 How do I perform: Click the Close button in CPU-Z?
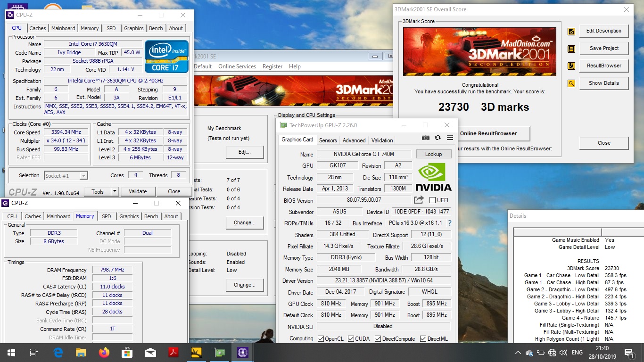[174, 191]
